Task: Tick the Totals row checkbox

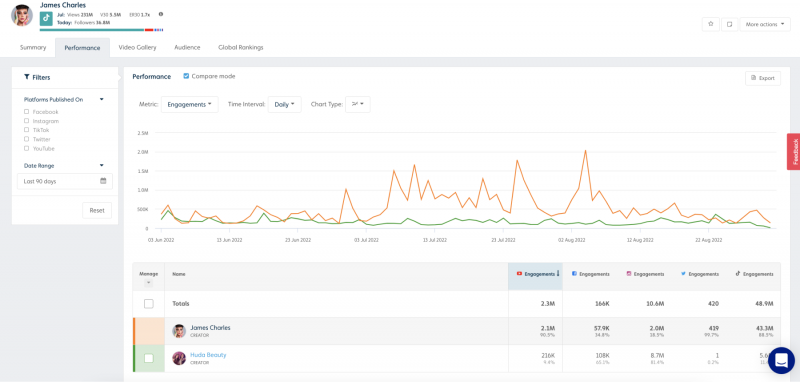Action: tap(148, 303)
